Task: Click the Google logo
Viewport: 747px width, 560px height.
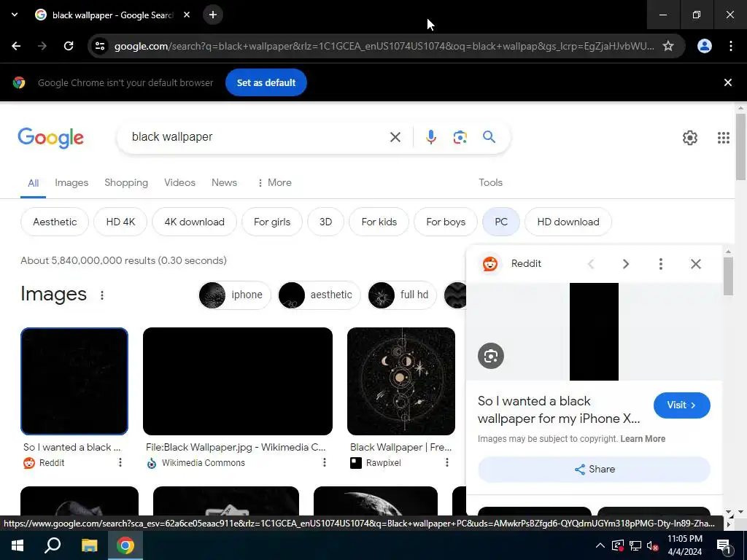Action: 50,138
